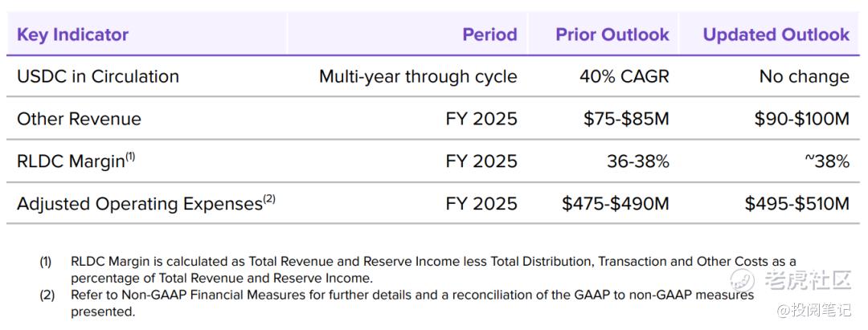Click the USDC in Circulation row label
The image size is (868, 330).
[x=98, y=77]
